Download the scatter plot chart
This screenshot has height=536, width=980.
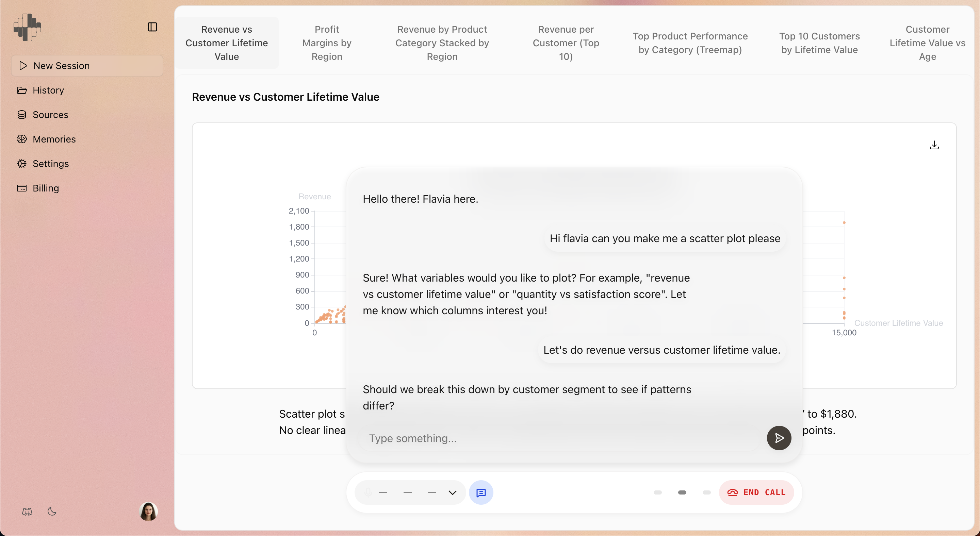(x=934, y=145)
